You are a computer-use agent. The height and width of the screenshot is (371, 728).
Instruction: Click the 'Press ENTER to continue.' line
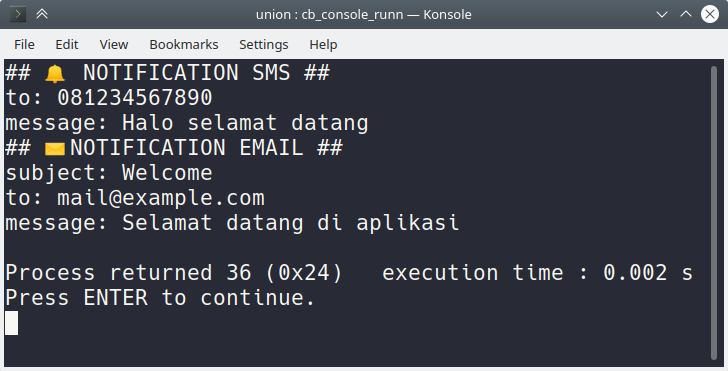160,298
